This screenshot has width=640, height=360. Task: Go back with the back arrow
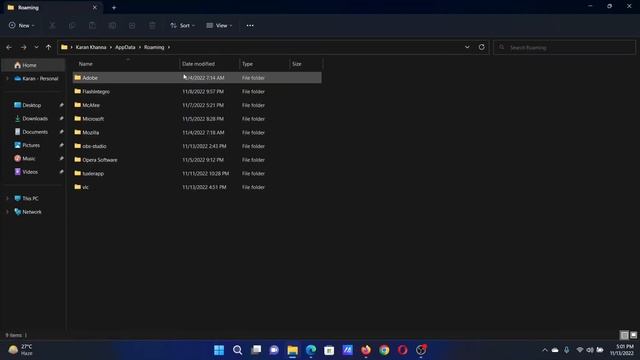[x=9, y=47]
